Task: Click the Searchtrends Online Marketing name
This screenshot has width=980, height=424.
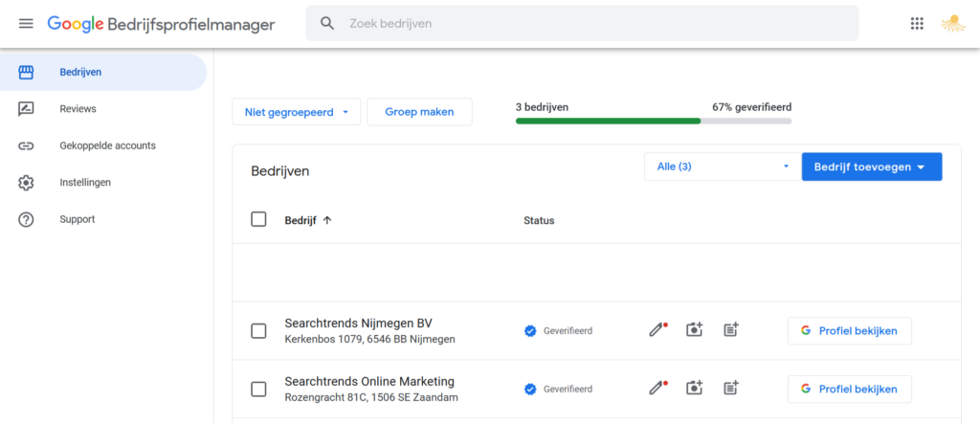Action: click(x=369, y=382)
